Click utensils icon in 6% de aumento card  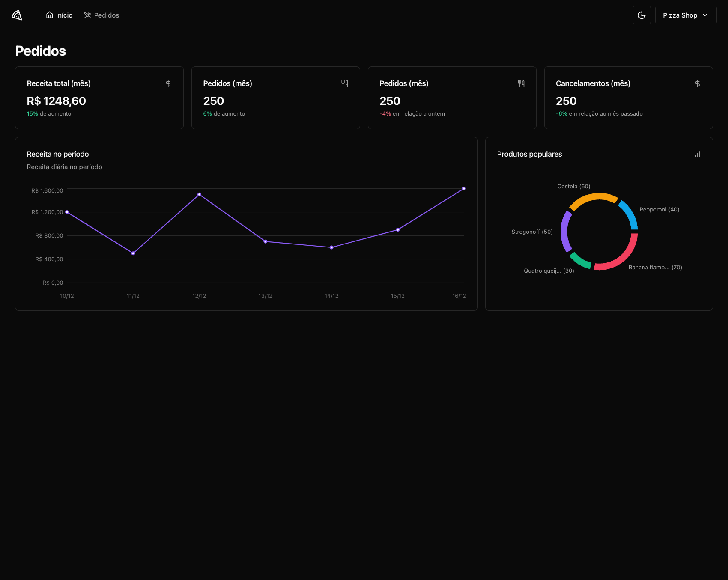pos(345,84)
